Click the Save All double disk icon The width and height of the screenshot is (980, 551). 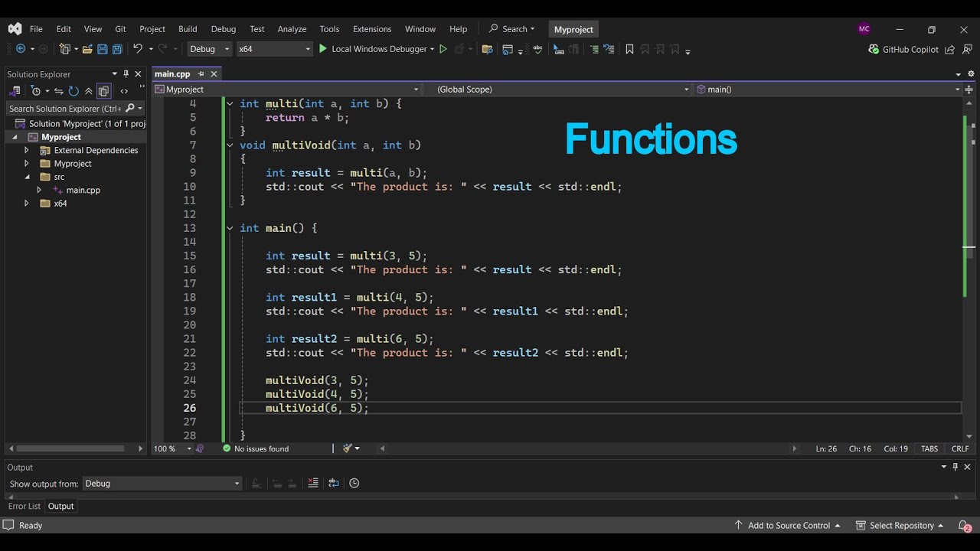point(117,49)
